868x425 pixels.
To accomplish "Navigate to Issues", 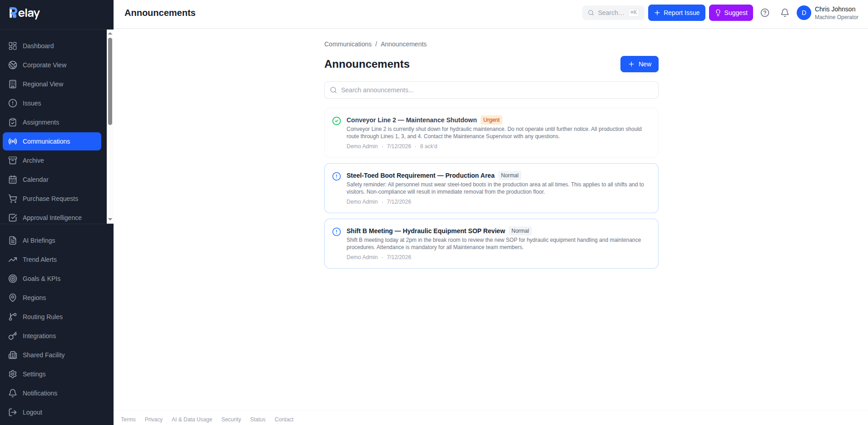I will click(x=52, y=103).
